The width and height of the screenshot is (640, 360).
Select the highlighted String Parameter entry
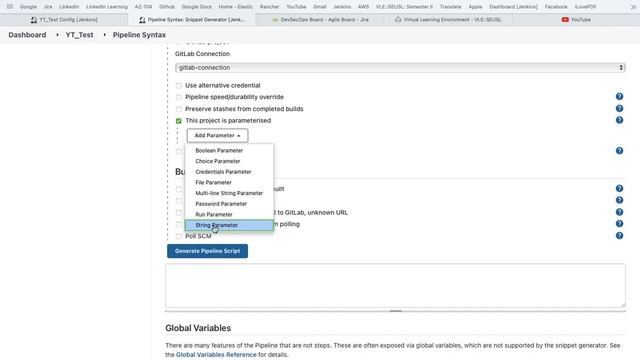[x=229, y=225]
